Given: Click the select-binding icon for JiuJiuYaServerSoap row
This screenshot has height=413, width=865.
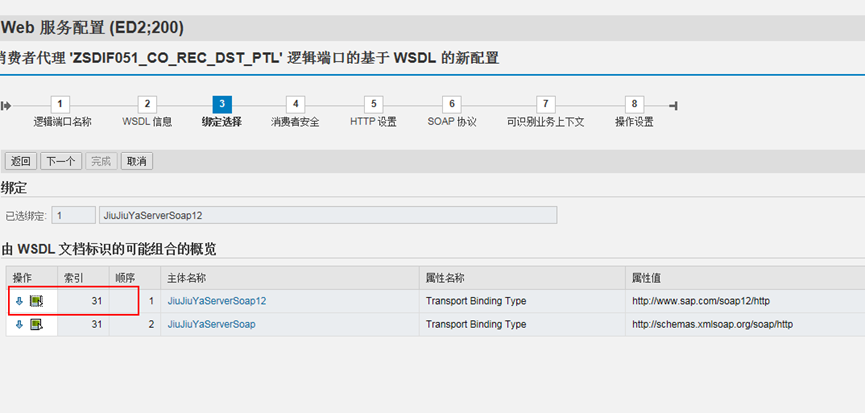Looking at the screenshot, I should [x=36, y=324].
